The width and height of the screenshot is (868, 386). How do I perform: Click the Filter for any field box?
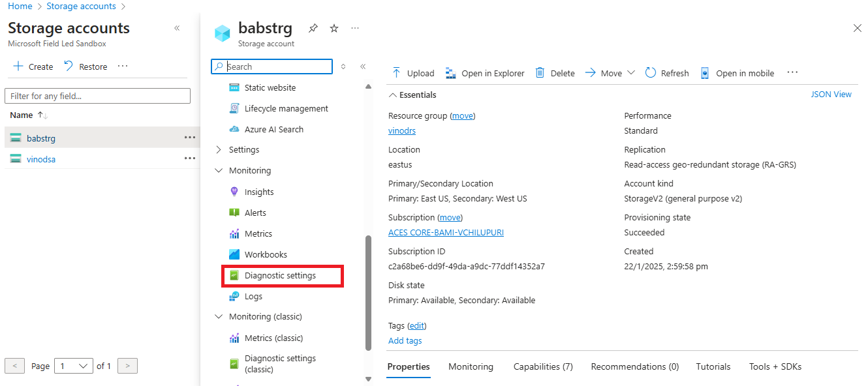coord(97,96)
